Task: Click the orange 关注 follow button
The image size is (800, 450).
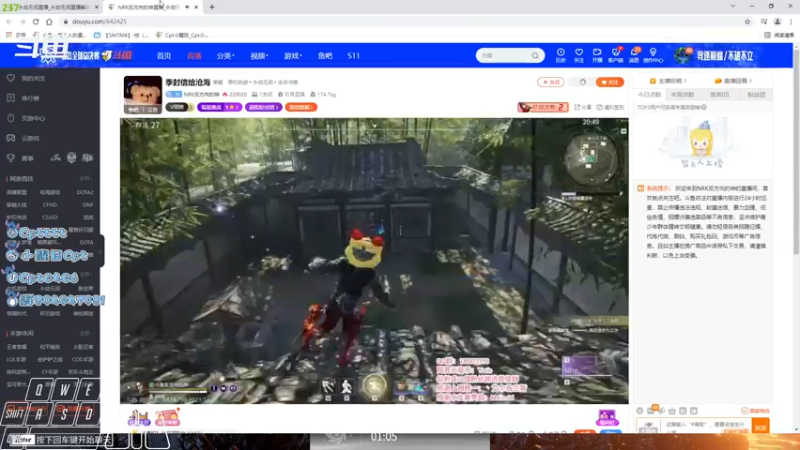Action: click(x=610, y=82)
